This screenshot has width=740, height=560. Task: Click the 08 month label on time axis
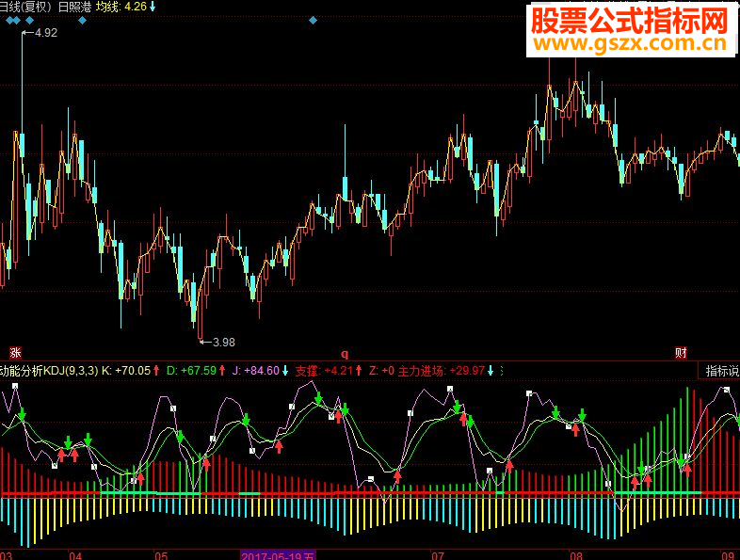[576, 555]
